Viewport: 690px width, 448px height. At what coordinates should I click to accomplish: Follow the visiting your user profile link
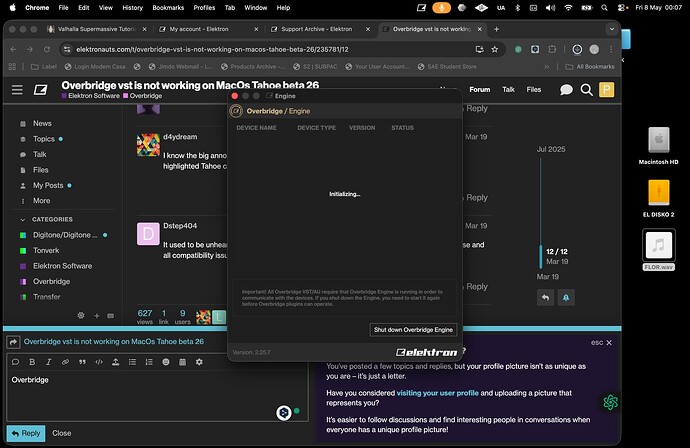pos(437,393)
